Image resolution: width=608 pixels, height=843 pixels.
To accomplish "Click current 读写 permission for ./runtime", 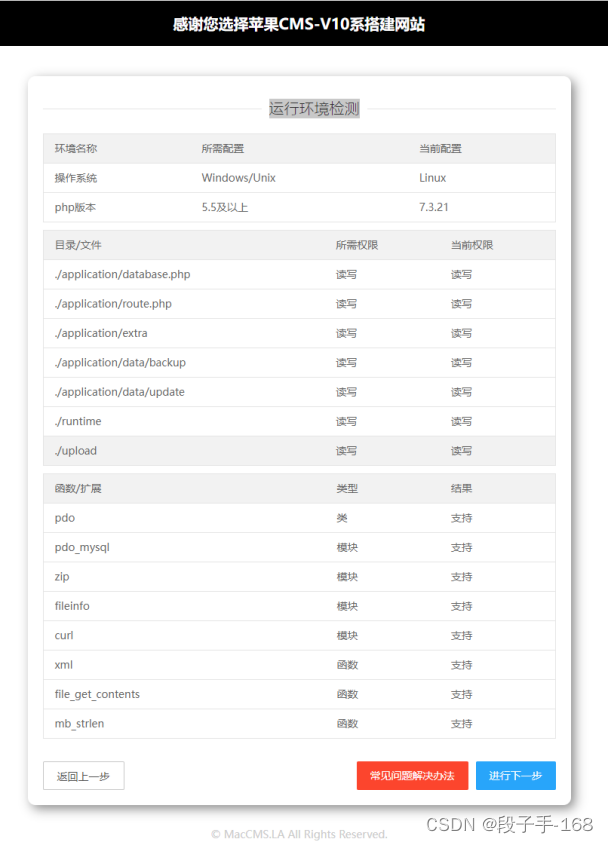I will point(461,422).
